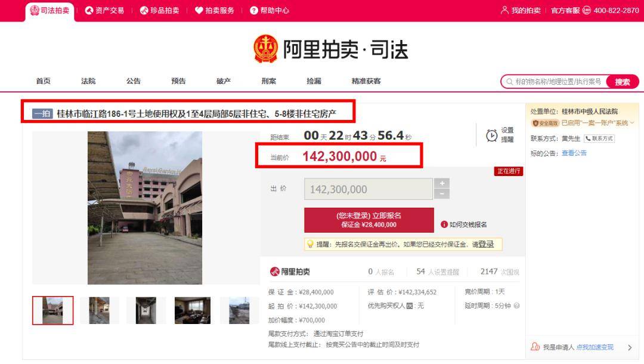Click the 立即报名 red button
This screenshot has height=364, width=644.
point(369,220)
